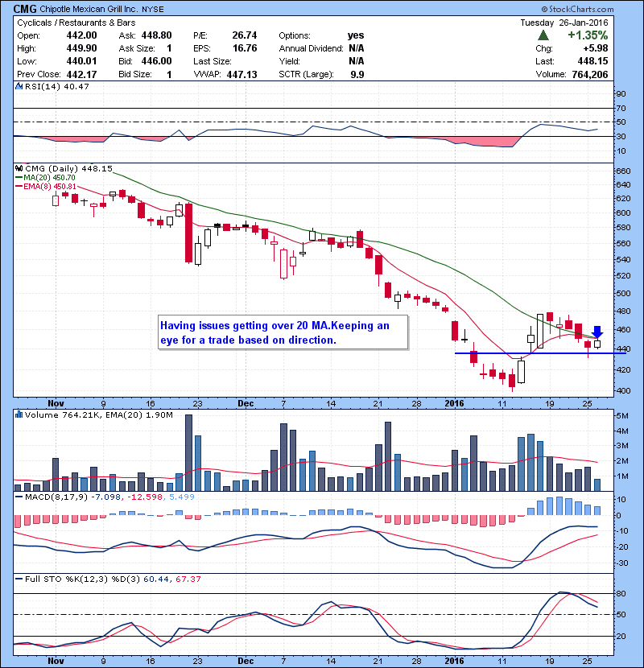644x668 pixels.
Task: Click the date Tuesday 26-Jan-2016
Action: coord(563,23)
